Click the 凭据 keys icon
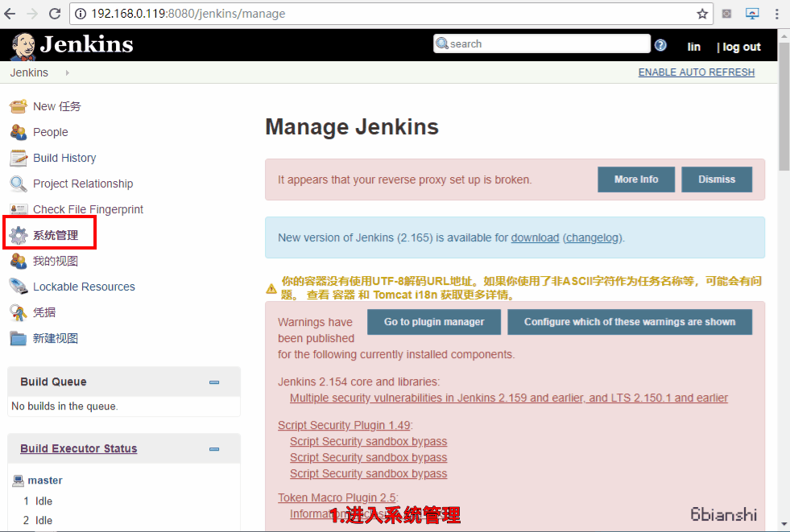Image resolution: width=790 pixels, height=532 pixels. click(19, 312)
